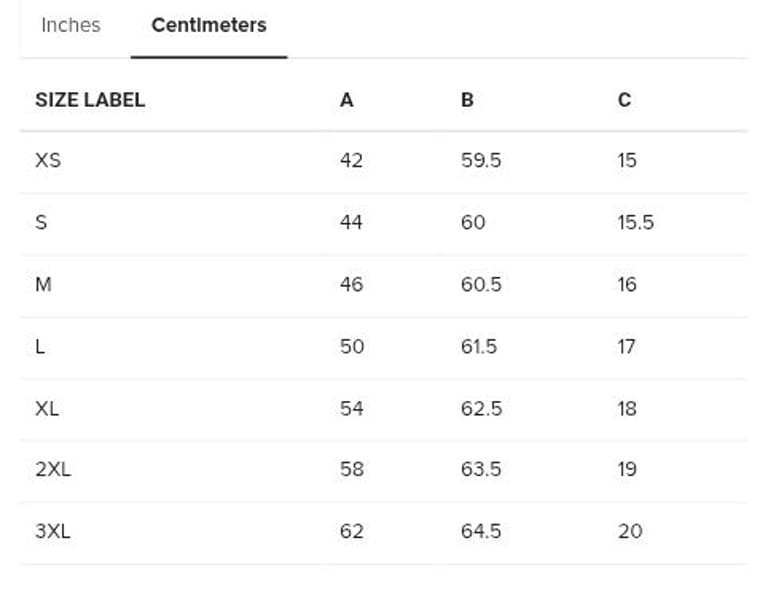
Task: Select the S size row label
Action: [41, 222]
